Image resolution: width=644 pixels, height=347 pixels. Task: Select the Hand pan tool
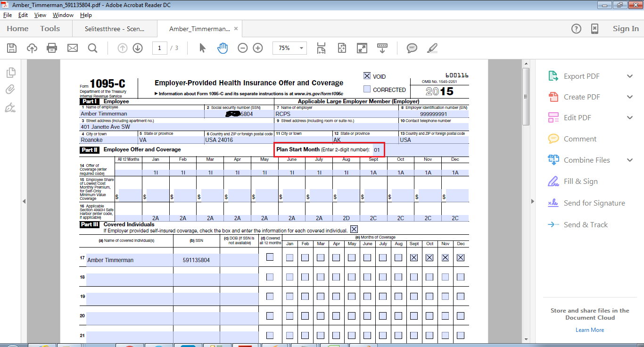(223, 48)
